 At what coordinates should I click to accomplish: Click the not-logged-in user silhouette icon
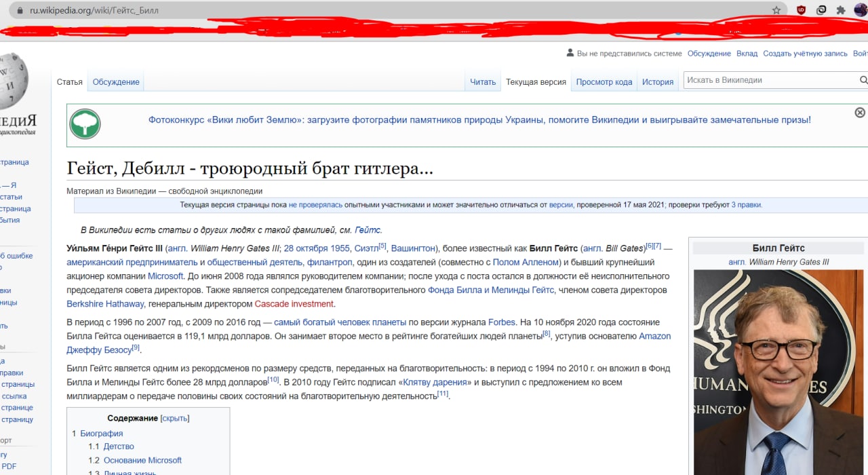point(570,53)
